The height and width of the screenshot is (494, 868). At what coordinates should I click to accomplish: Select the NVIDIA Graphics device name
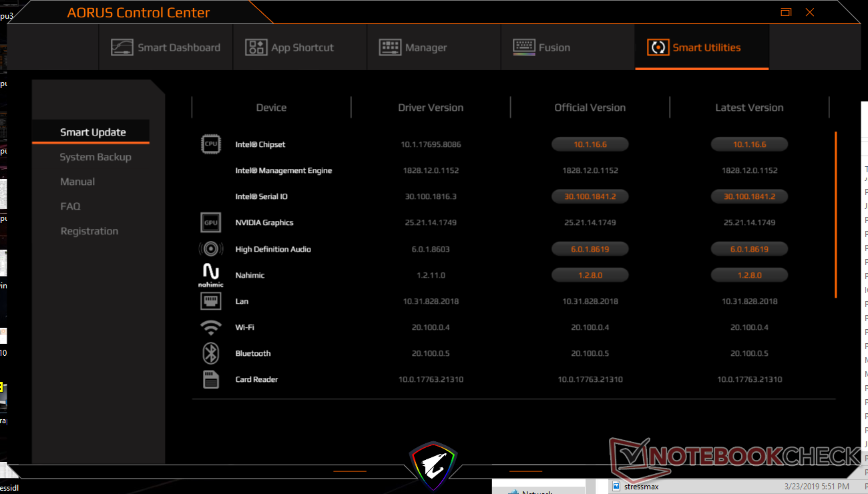tap(264, 222)
